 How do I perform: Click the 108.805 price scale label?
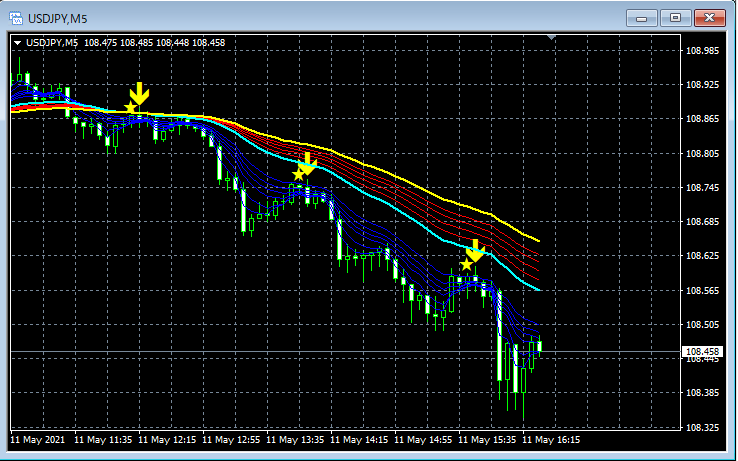click(702, 154)
